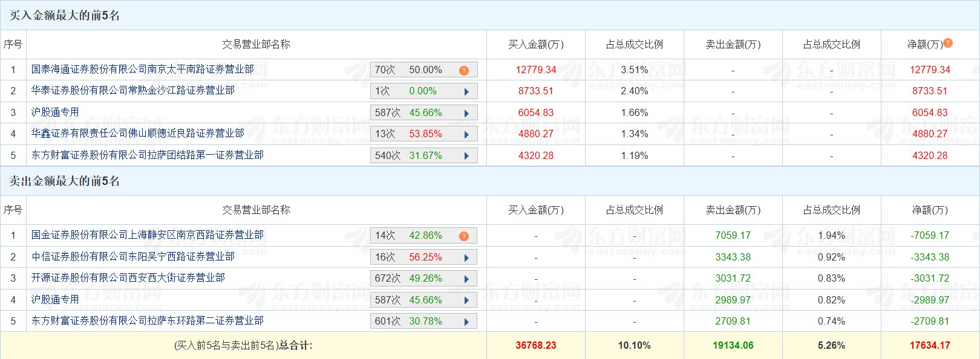
Task: Expand arrow in 沪股通专用 buy row
Action: coord(466,113)
